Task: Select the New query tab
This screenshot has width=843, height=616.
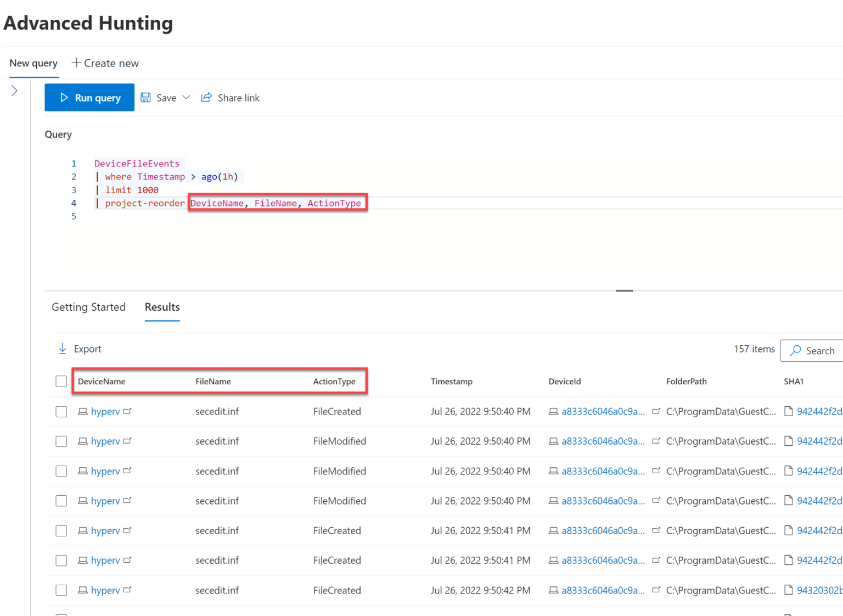Action: (x=33, y=63)
